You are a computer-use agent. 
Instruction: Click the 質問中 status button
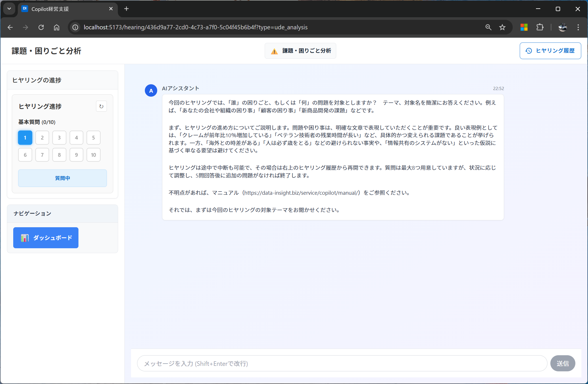pyautogui.click(x=62, y=178)
